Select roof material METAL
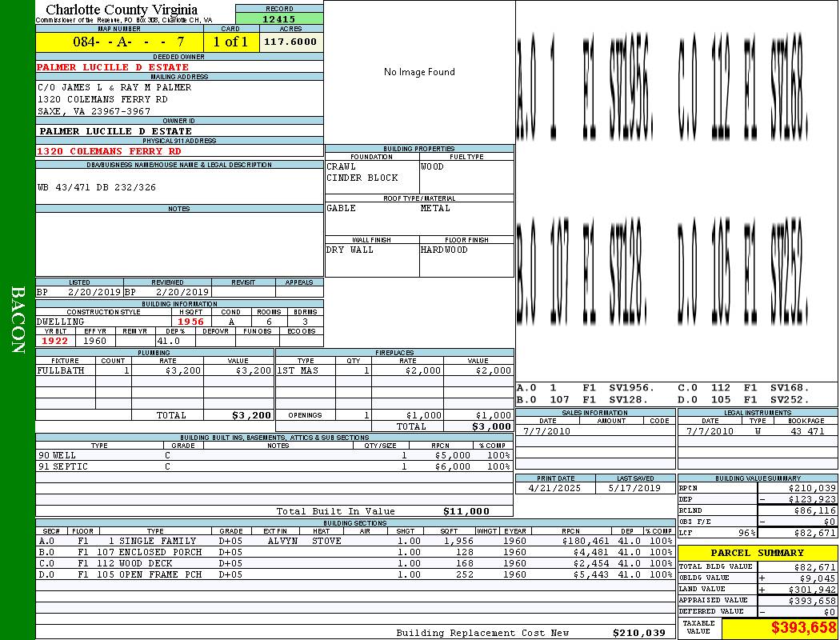 pos(435,208)
